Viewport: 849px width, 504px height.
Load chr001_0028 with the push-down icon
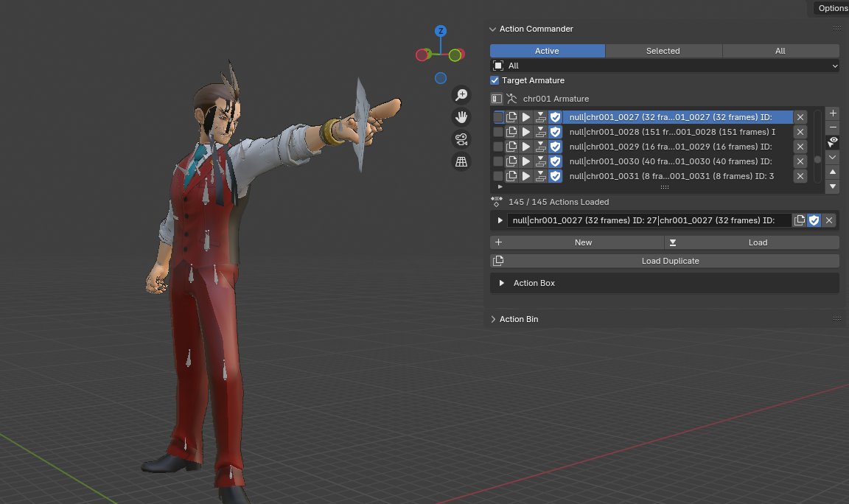(540, 132)
